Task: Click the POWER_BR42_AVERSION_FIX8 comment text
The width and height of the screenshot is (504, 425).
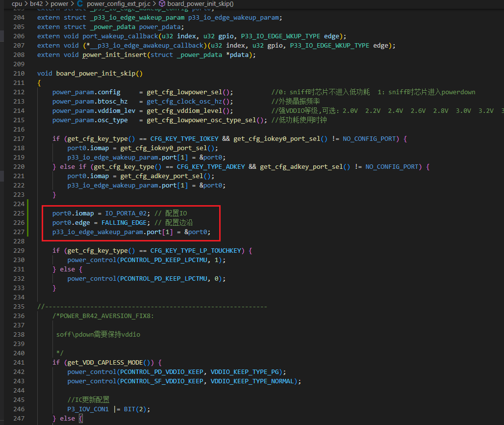Action: (105, 316)
